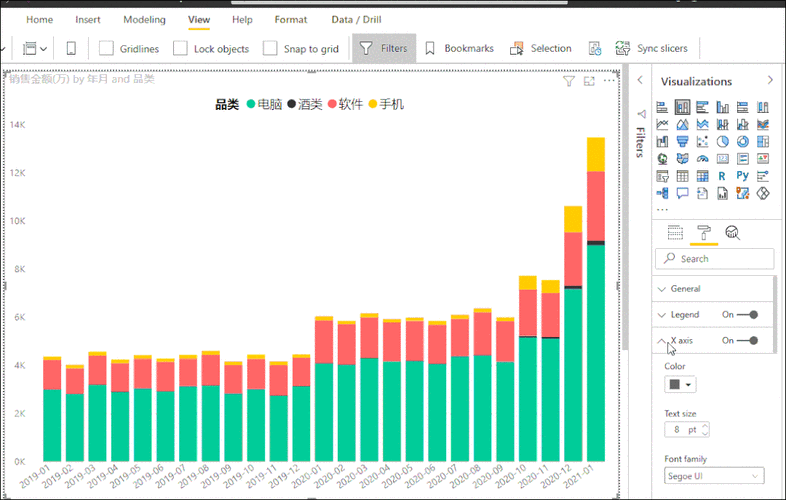Choose the R script visual icon

722,176
